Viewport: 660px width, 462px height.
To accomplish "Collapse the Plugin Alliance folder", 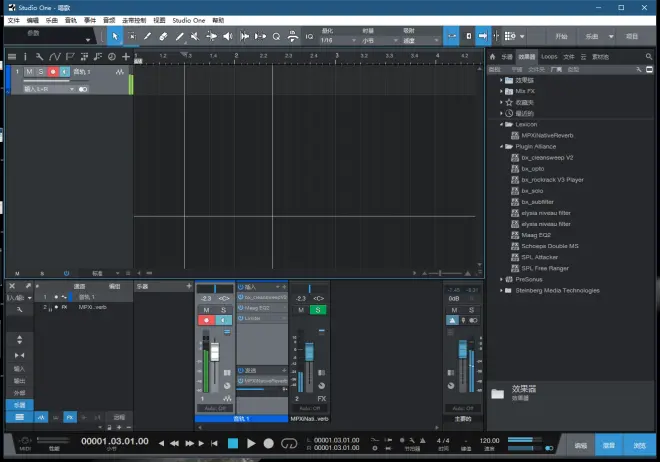I will coord(501,146).
